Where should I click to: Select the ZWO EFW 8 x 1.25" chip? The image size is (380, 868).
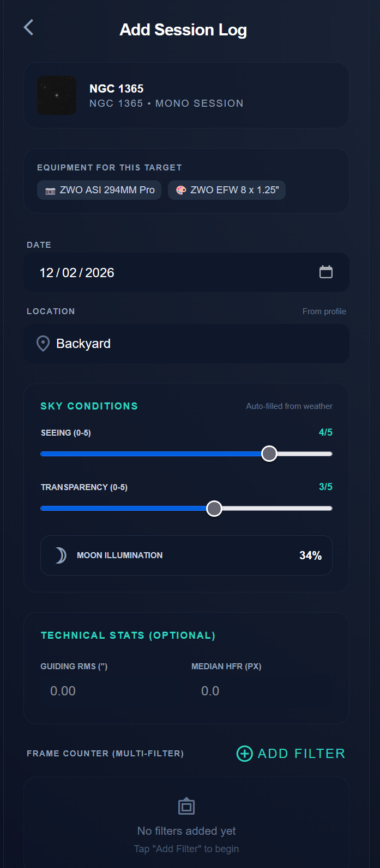[227, 190]
